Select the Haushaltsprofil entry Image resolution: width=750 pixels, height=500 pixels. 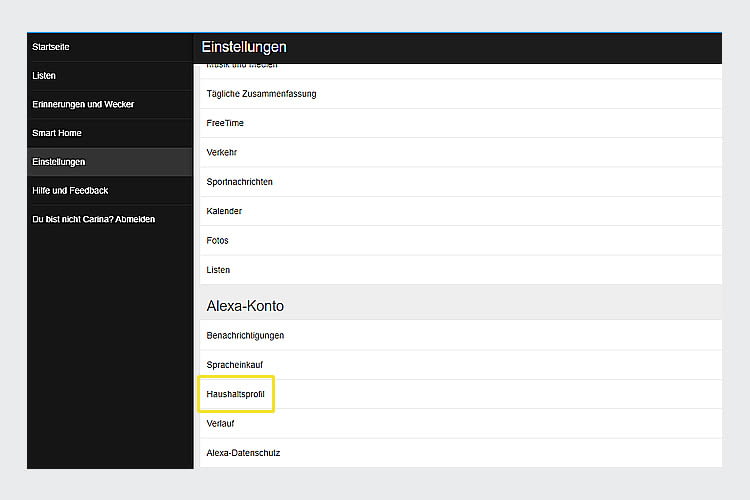pyautogui.click(x=461, y=394)
